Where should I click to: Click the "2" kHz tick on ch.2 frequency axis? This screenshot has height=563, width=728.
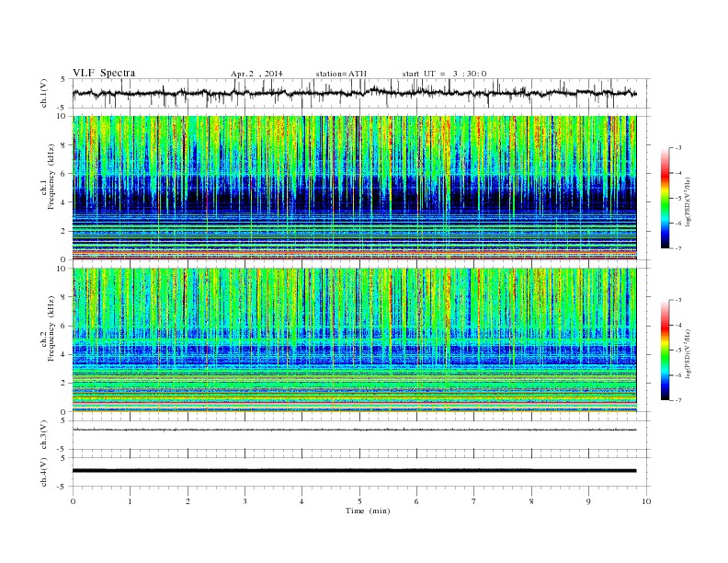[63, 384]
